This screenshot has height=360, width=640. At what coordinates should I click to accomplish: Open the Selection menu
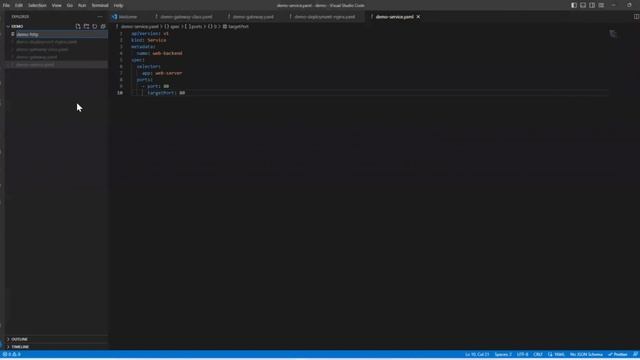(x=37, y=5)
